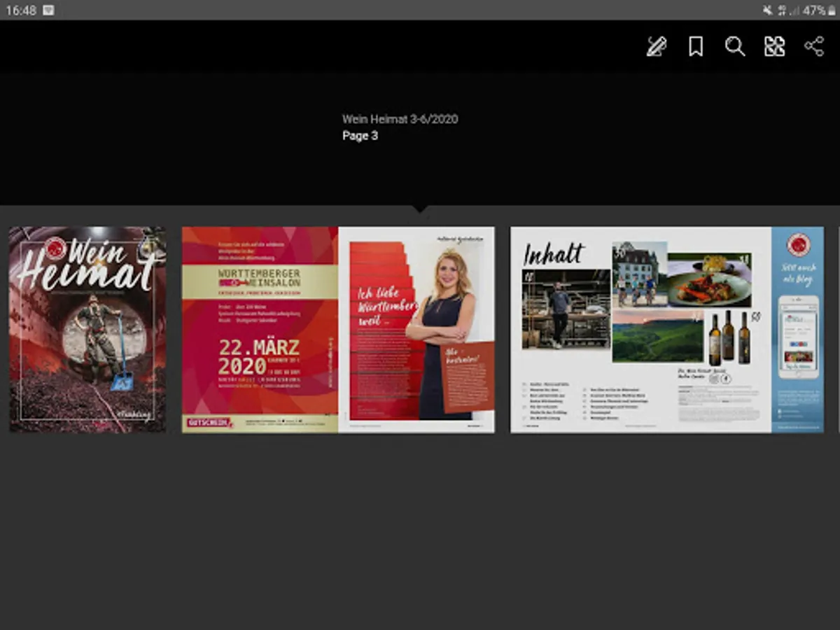840x630 pixels.
Task: Select the 'Page 3' label
Action: pyautogui.click(x=360, y=136)
